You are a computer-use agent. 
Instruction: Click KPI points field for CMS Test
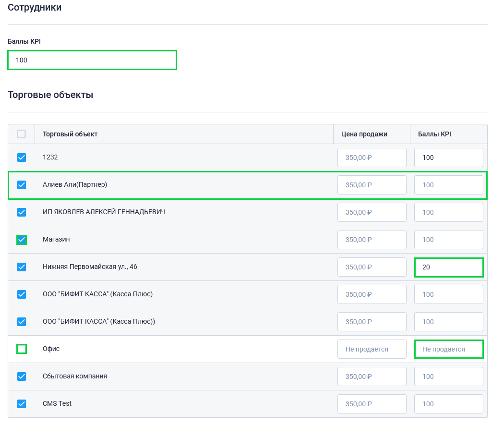point(448,404)
